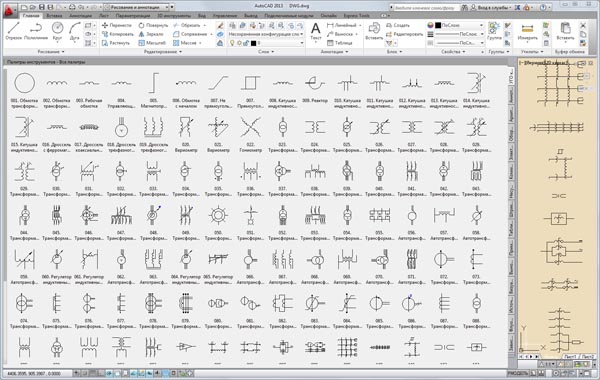This screenshot has width=600, height=380.
Task: Click the Создать block button
Action: [398, 25]
